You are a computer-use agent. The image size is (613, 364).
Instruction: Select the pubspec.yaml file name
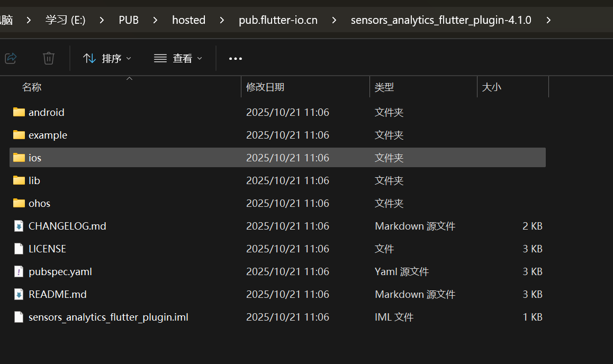pos(60,271)
